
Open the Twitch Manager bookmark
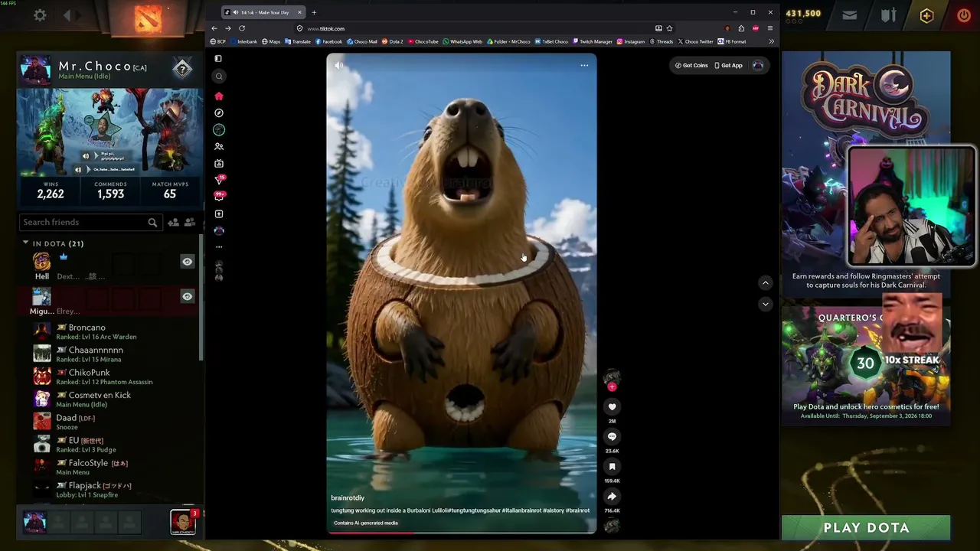click(593, 41)
